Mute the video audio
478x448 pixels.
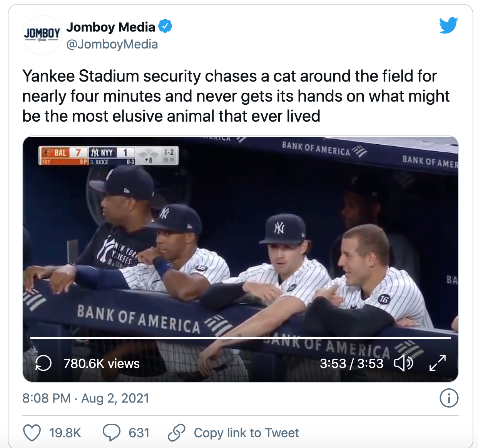pyautogui.click(x=404, y=362)
